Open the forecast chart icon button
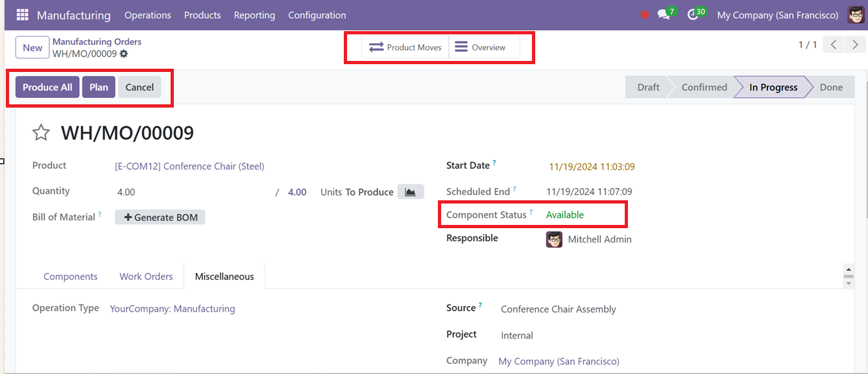The width and height of the screenshot is (868, 374). click(411, 192)
